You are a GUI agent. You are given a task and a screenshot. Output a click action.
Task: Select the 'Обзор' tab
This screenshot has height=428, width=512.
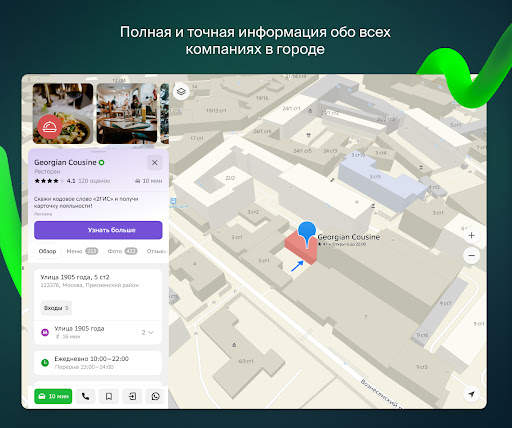47,251
